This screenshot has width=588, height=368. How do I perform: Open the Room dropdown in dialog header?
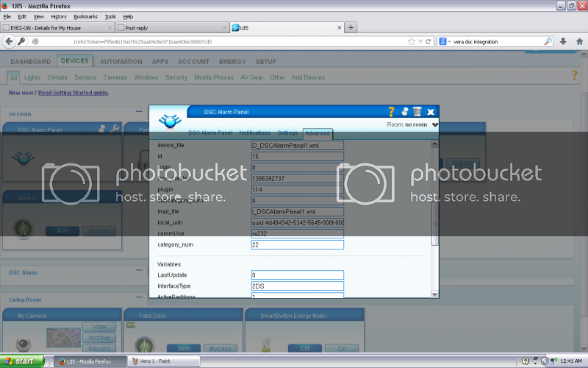point(434,124)
